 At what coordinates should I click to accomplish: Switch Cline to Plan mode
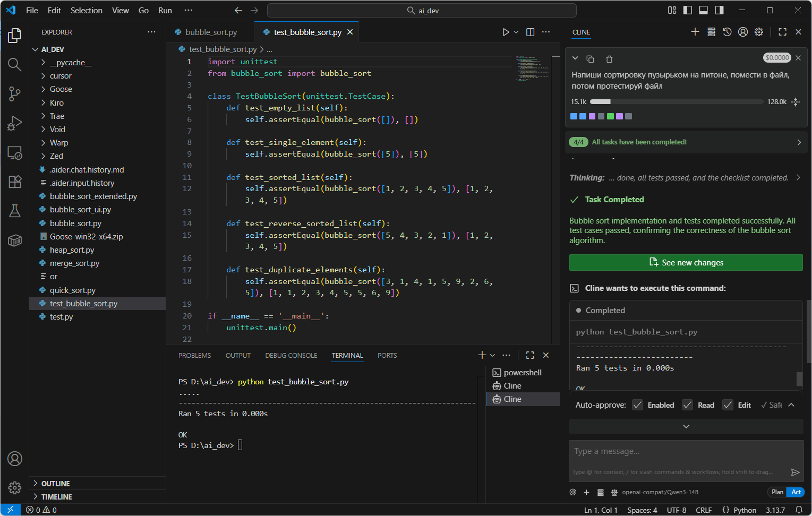click(x=777, y=492)
